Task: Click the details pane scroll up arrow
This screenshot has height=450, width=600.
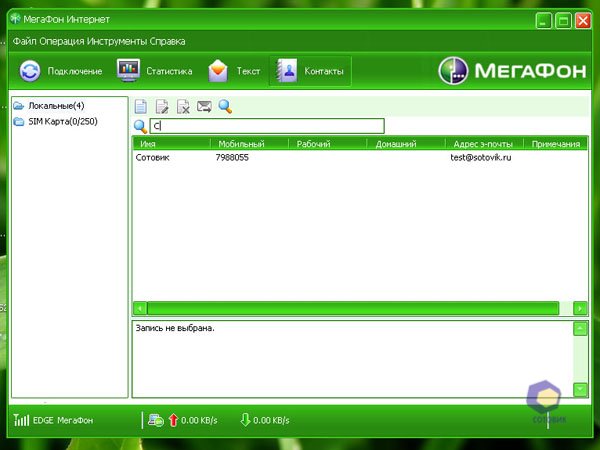Action: [x=580, y=329]
